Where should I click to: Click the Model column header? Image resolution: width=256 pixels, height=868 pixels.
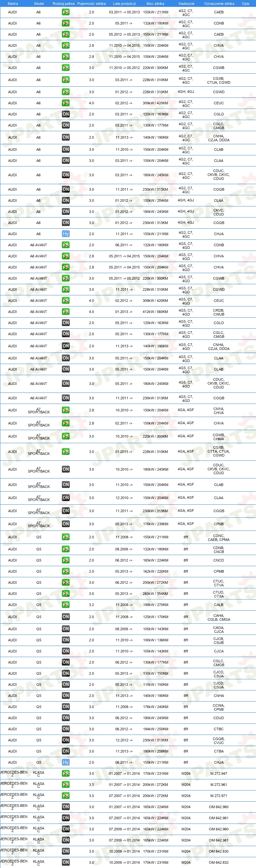click(x=39, y=4)
